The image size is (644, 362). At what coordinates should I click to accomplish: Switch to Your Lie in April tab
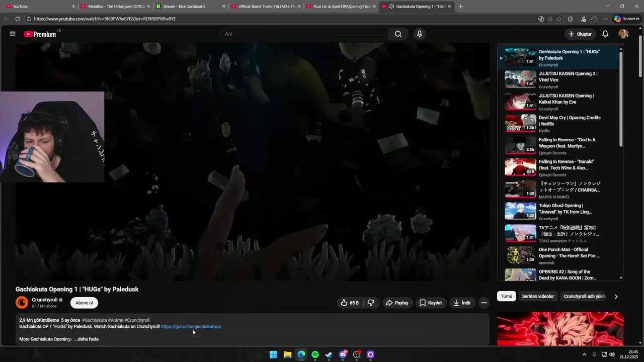[x=341, y=7]
